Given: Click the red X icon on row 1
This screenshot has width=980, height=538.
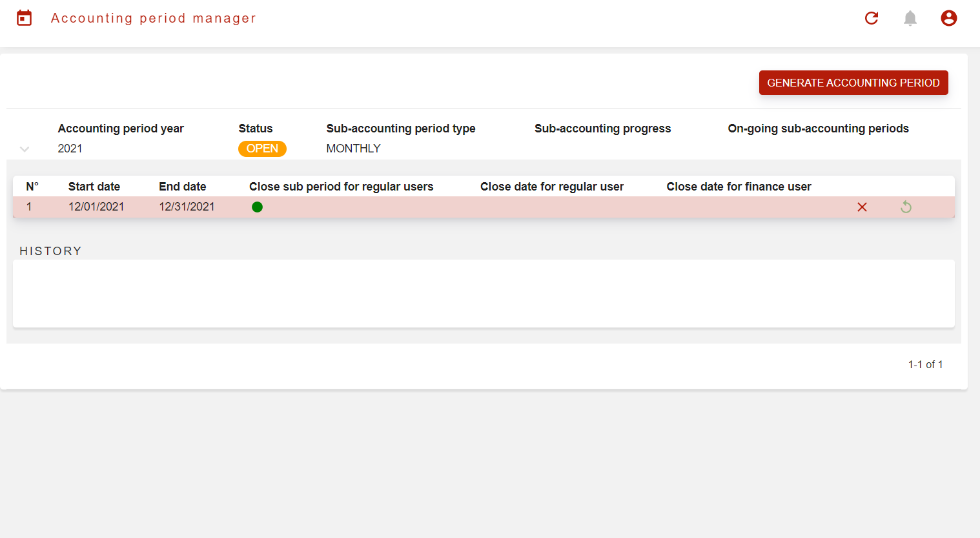Looking at the screenshot, I should (862, 207).
